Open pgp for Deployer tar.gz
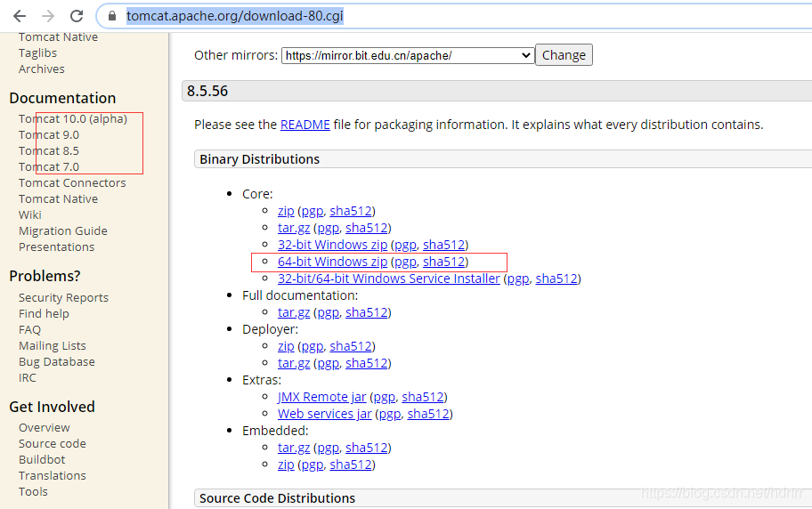Viewport: 812px width, 509px height. (x=329, y=363)
